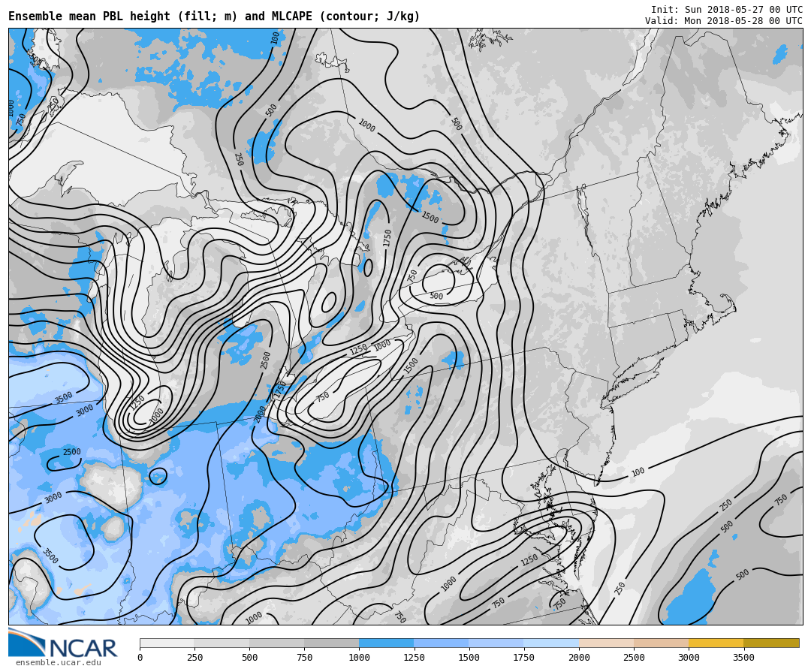Pick the 750–1000 dark gray colorbar segment
Viewport: 811px width, 672px height.
click(332, 643)
